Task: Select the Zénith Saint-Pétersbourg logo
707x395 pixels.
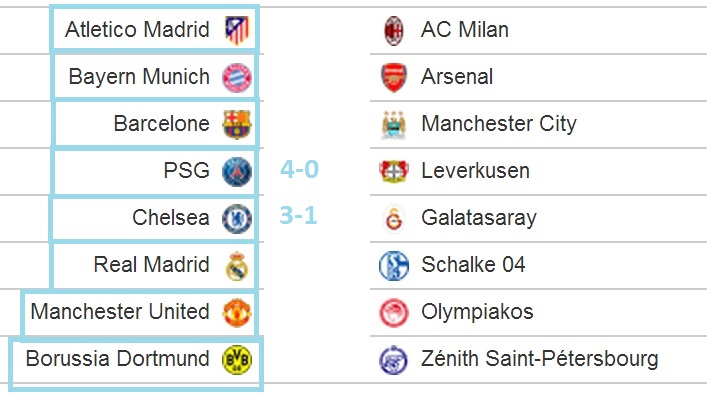Action: point(394,359)
